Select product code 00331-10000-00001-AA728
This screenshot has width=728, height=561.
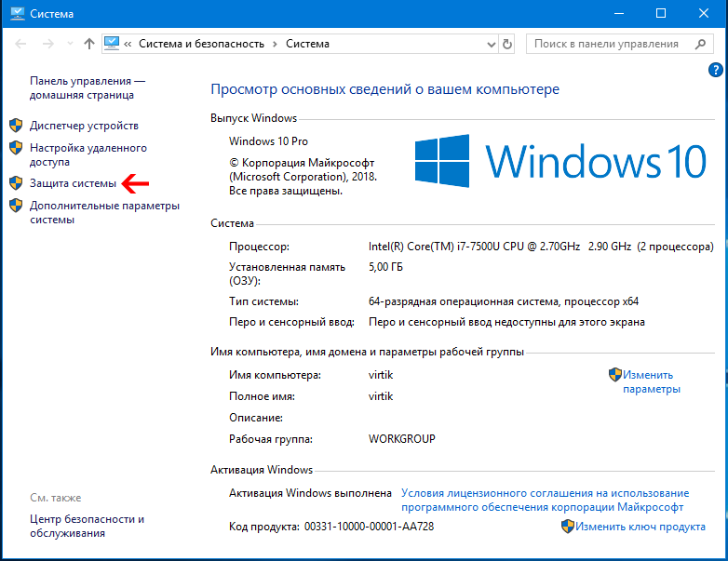(369, 527)
